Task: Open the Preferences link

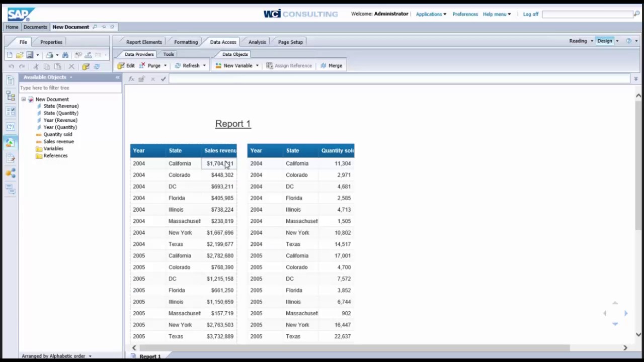Action: (465, 14)
